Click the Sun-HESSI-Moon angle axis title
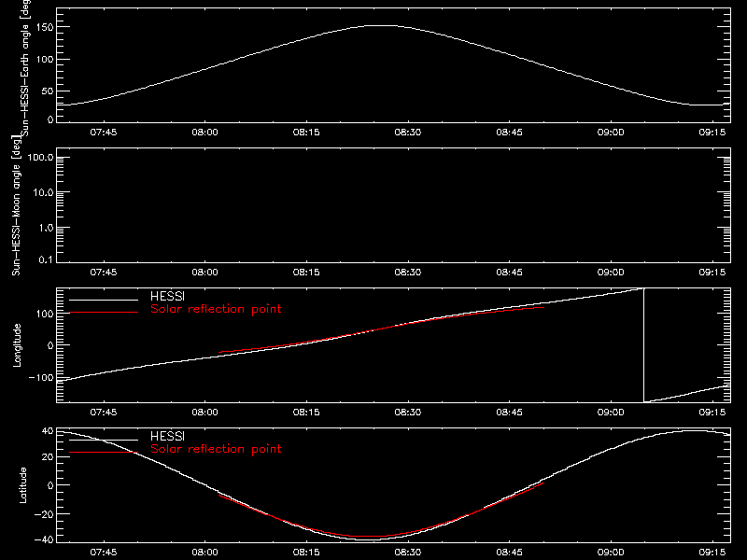This screenshot has height=560, width=747. point(16,205)
